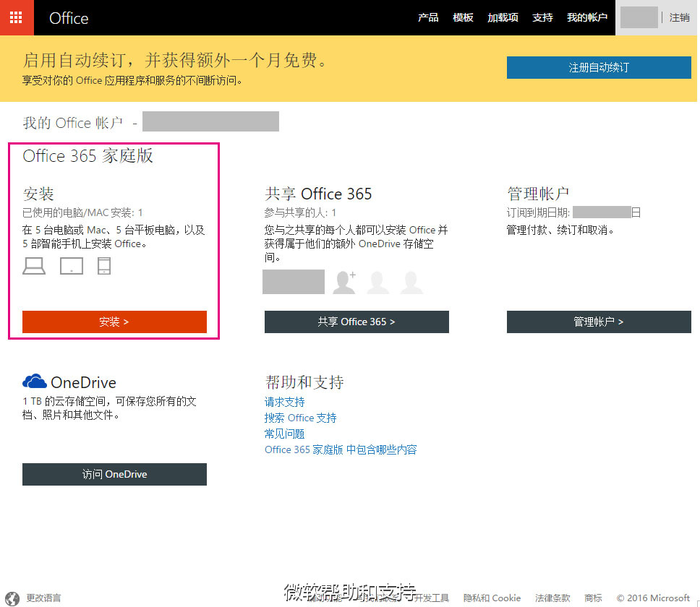Open the 加载项 menu
The width and height of the screenshot is (700, 607).
503,17
